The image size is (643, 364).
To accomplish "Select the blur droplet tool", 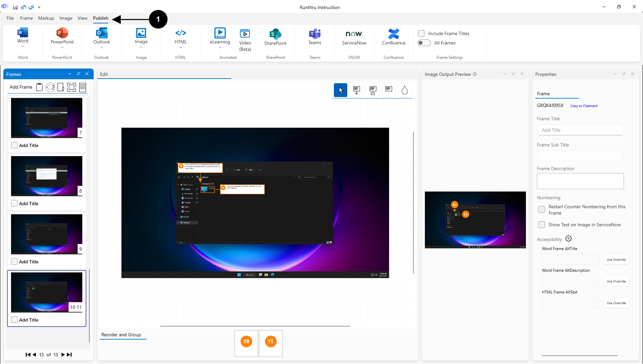I will coord(404,90).
